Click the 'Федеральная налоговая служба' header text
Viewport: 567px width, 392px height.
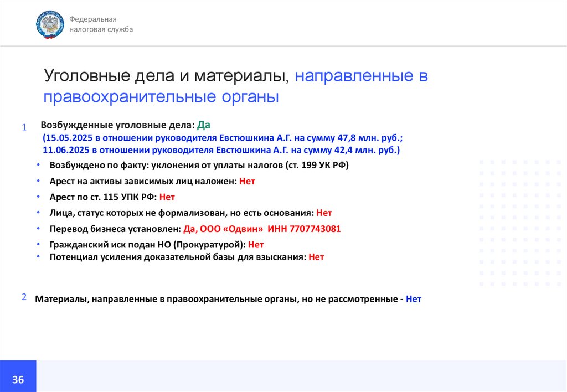pos(101,24)
